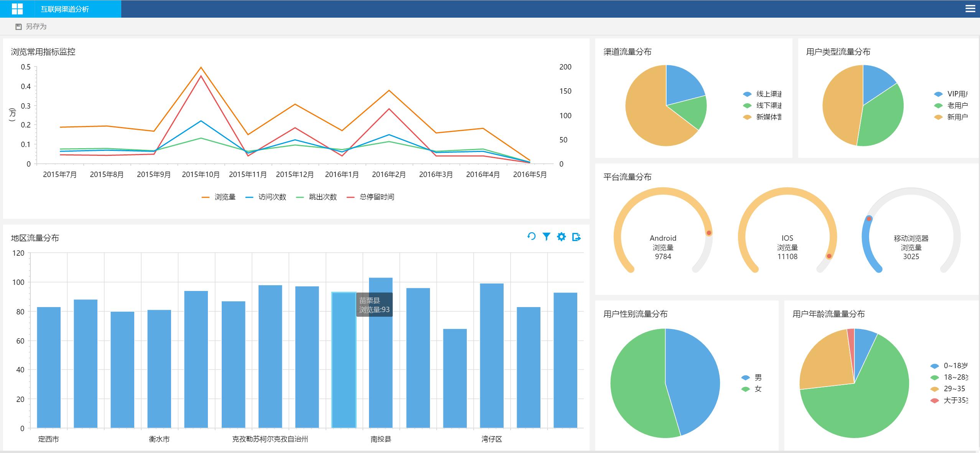
Task: Click the 另存为 floppy disk save icon
Action: tap(18, 26)
